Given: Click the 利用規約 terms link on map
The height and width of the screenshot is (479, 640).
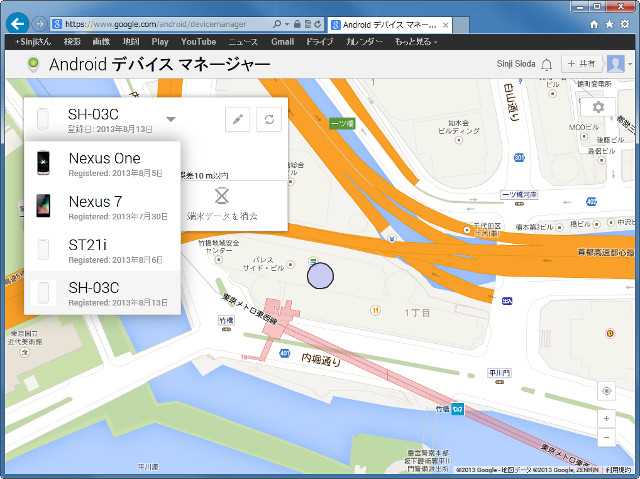Looking at the screenshot, I should [618, 470].
